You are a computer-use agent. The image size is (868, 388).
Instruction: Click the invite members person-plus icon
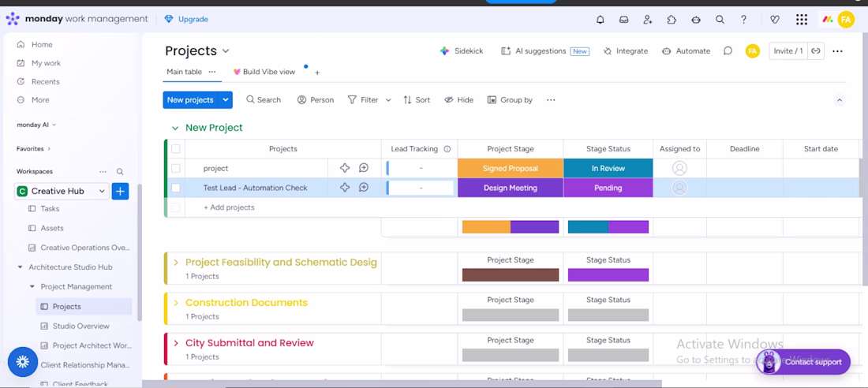coord(648,20)
